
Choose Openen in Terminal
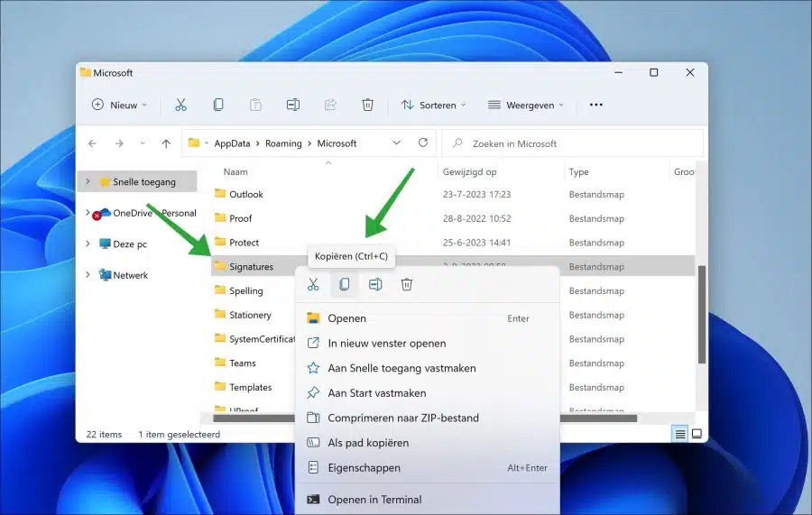428,500
